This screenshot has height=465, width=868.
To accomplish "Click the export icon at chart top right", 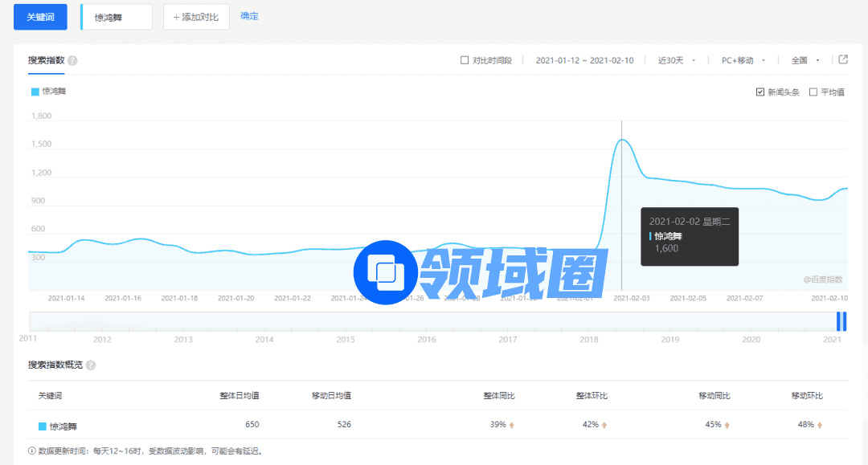I will pyautogui.click(x=843, y=59).
